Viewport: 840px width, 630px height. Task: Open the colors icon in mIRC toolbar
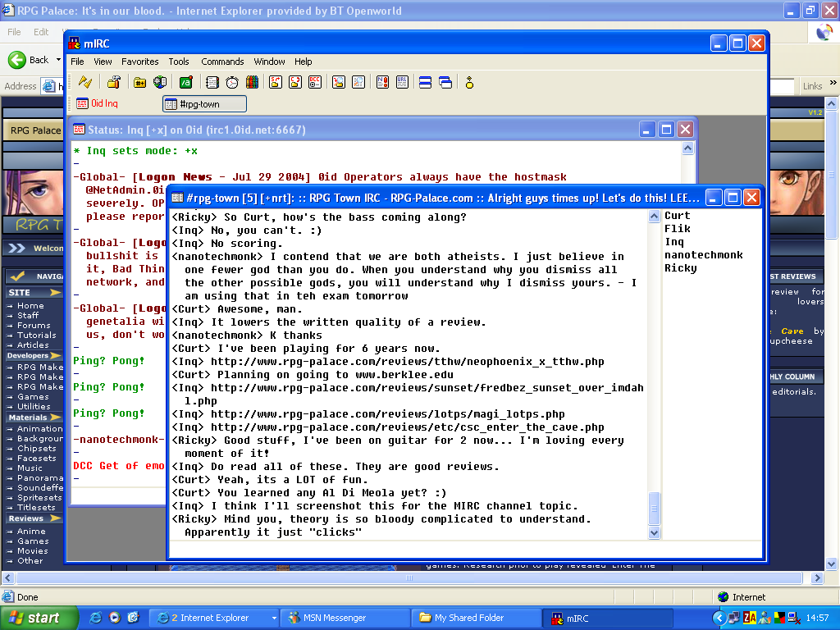252,82
